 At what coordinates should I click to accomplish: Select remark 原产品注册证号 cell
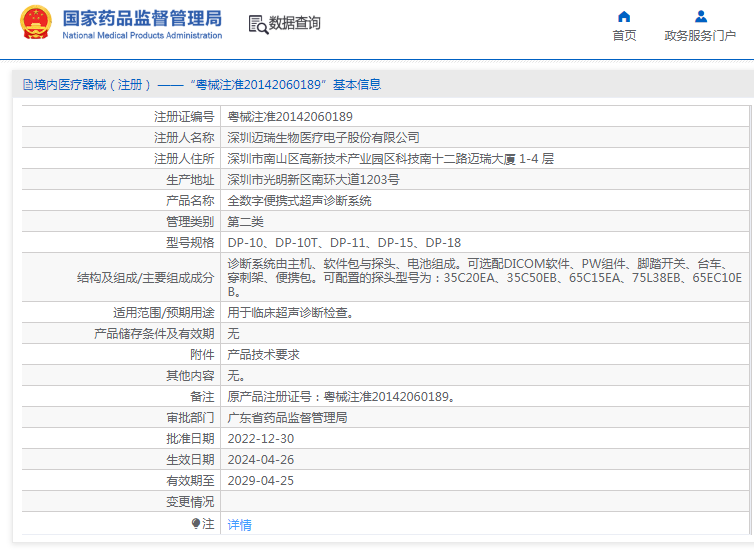click(485, 397)
